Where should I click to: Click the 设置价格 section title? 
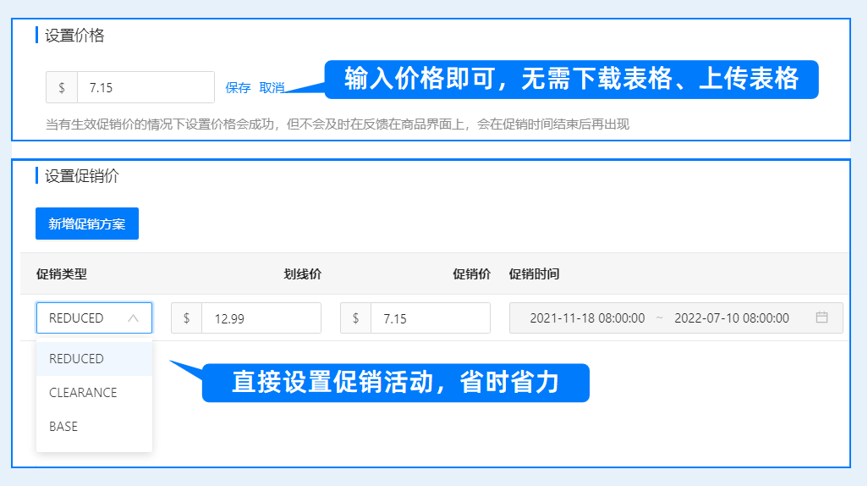[x=74, y=36]
